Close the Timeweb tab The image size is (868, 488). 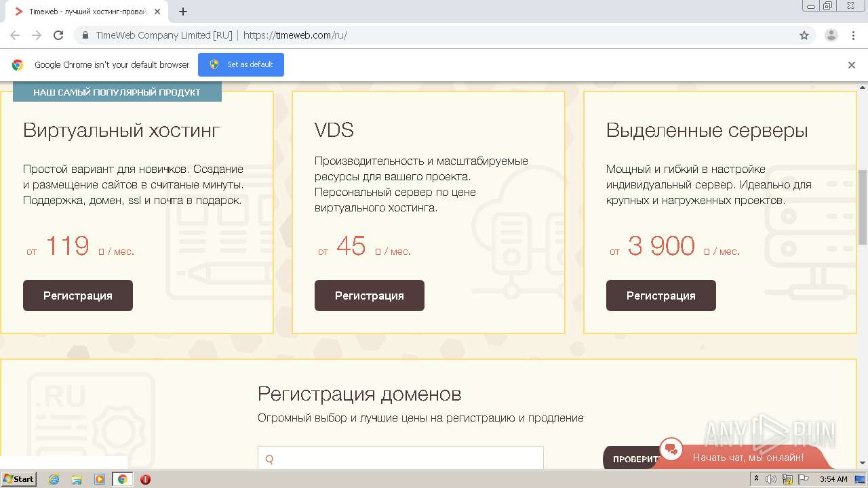tap(157, 12)
